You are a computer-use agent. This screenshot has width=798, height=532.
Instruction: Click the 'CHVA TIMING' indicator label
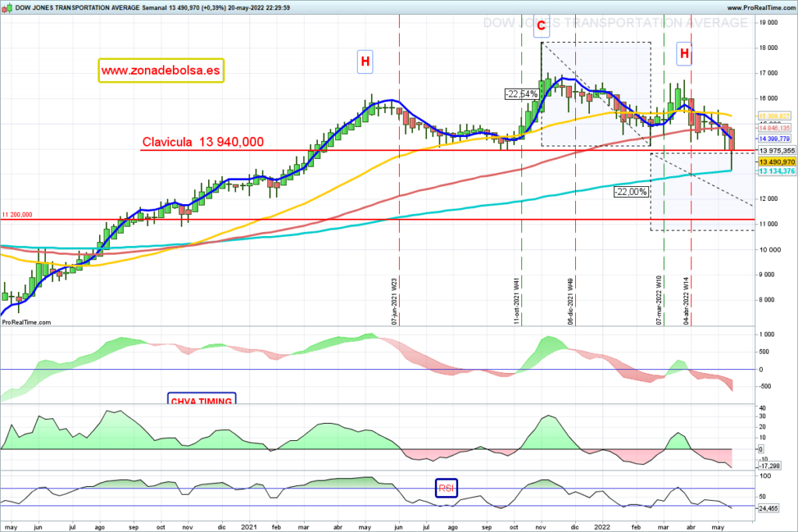tap(202, 400)
